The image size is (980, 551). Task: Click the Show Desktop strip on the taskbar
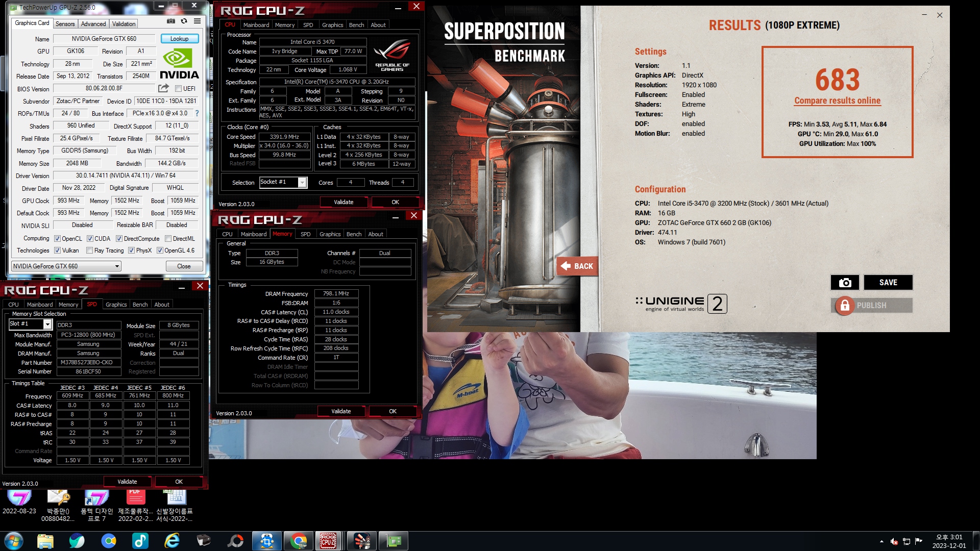click(976, 541)
